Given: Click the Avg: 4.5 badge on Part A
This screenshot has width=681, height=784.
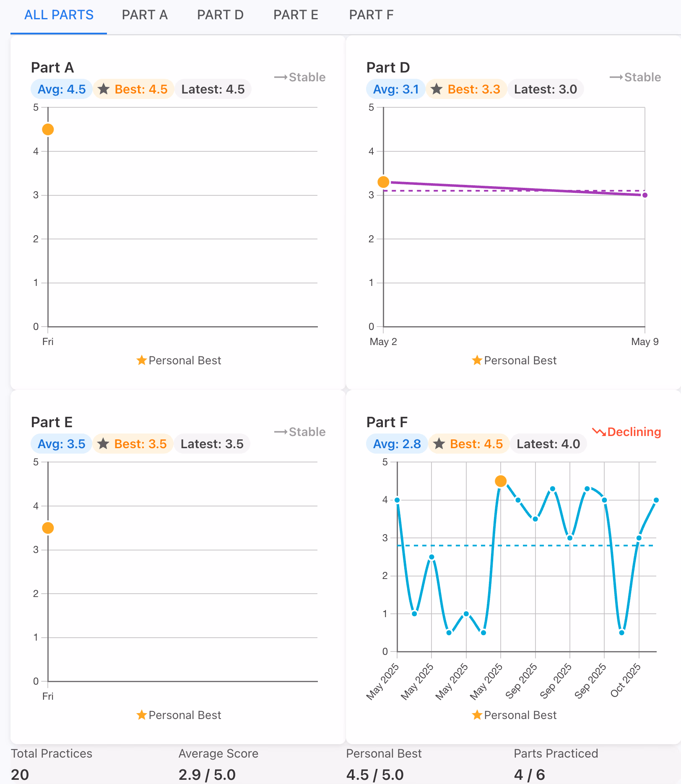Looking at the screenshot, I should click(x=61, y=89).
